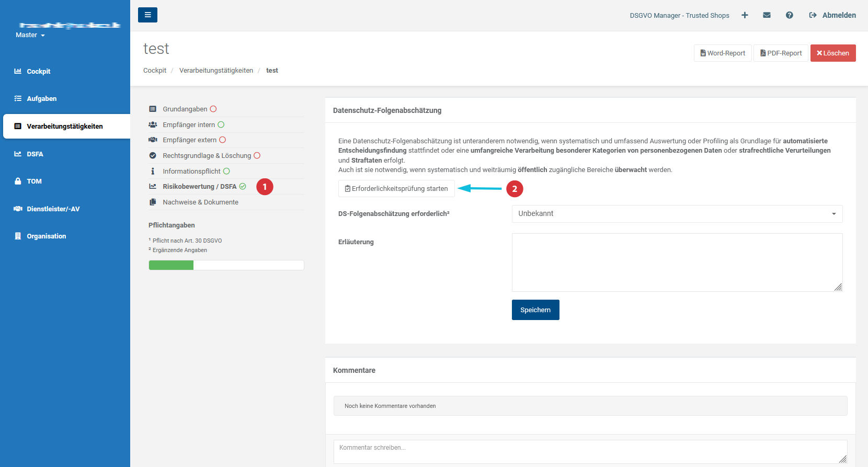Click the green Pflichtangaben progress bar
The width and height of the screenshot is (868, 467).
[172, 266]
